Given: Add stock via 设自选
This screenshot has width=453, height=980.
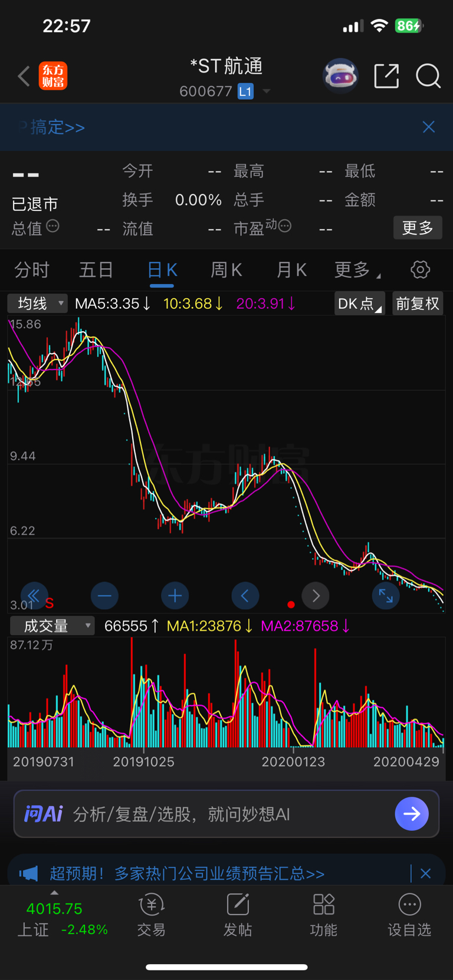Looking at the screenshot, I should [x=409, y=915].
